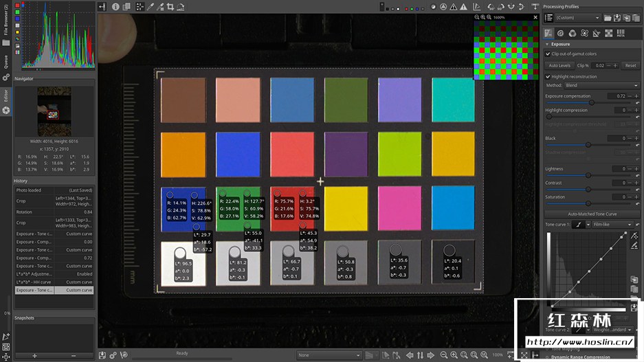Select the History entry 'Photo loaded'

pyautogui.click(x=54, y=190)
